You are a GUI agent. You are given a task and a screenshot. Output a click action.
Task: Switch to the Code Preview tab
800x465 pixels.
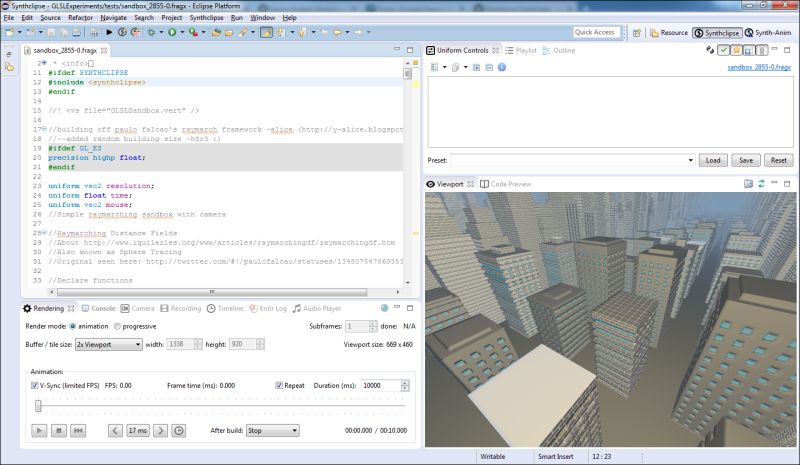point(506,184)
